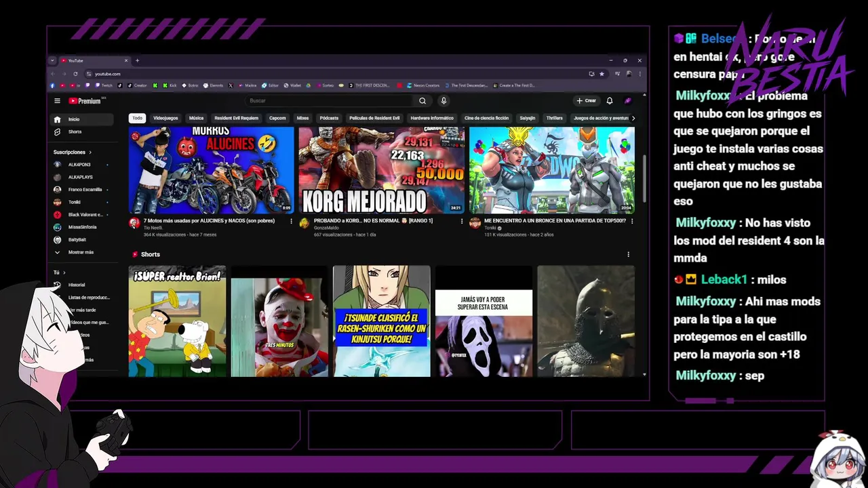Open options for the PROBANDO a KORG video
Viewport: 868px width, 488px height.
click(x=462, y=221)
